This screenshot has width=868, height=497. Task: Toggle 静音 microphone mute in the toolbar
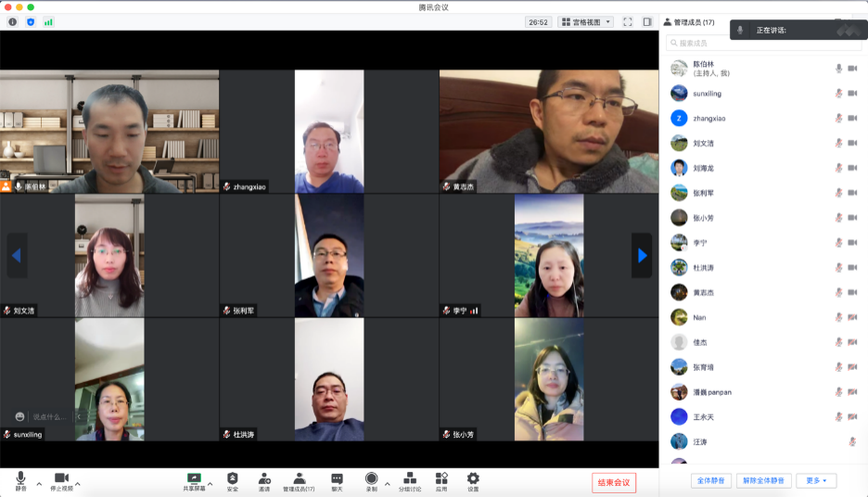click(x=20, y=478)
